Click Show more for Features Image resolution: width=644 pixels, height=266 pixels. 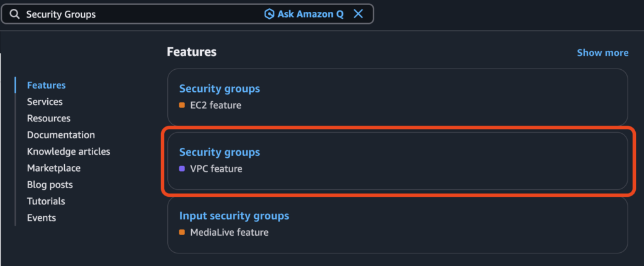[x=602, y=53]
